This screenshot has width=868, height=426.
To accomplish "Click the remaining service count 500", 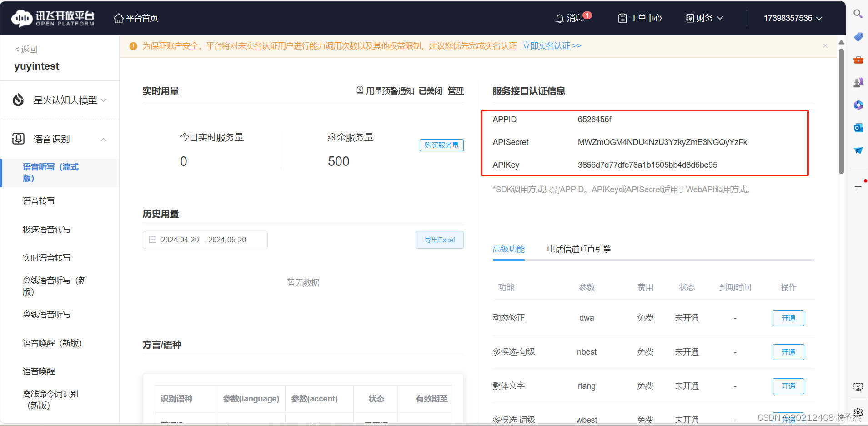I will pos(339,161).
